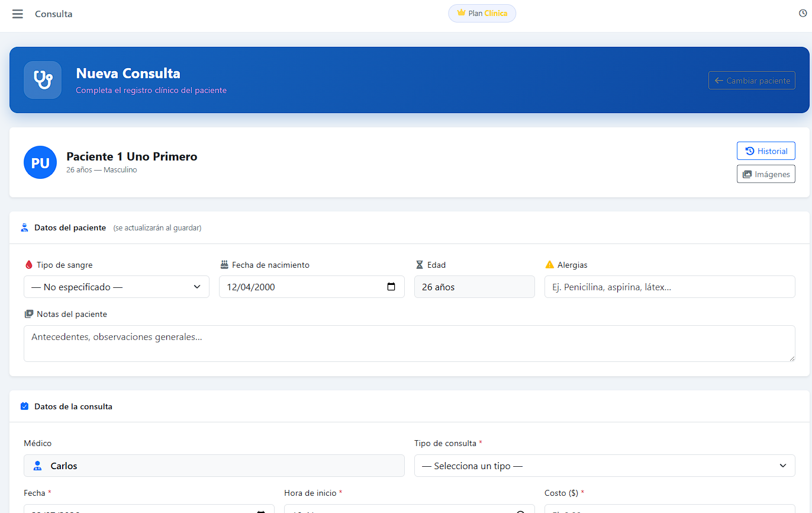The height and width of the screenshot is (513, 812).
Task: Click the 'se actualizarán al guardar' note
Action: (x=157, y=228)
